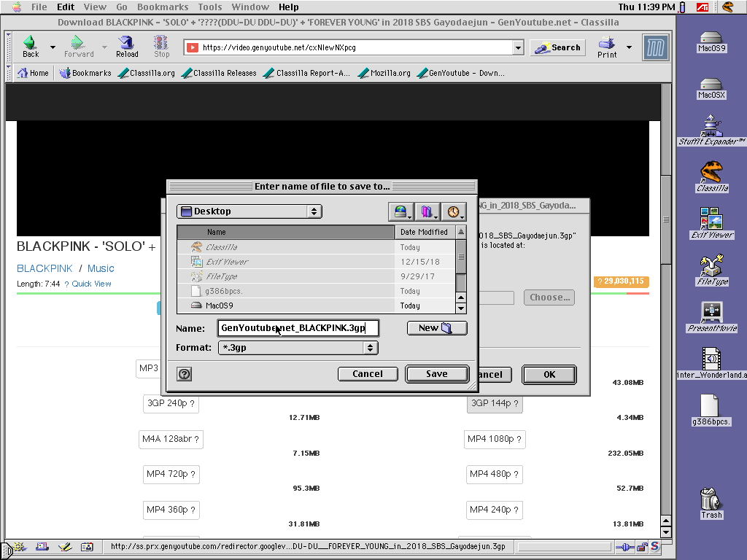Click up arrow of file list scrollbar
The width and height of the screenshot is (747, 560).
(x=461, y=297)
